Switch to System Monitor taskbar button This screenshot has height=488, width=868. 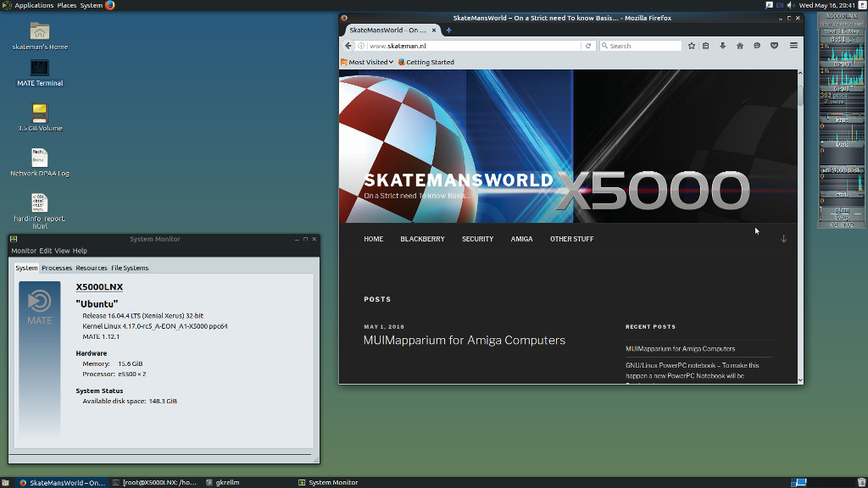click(328, 482)
